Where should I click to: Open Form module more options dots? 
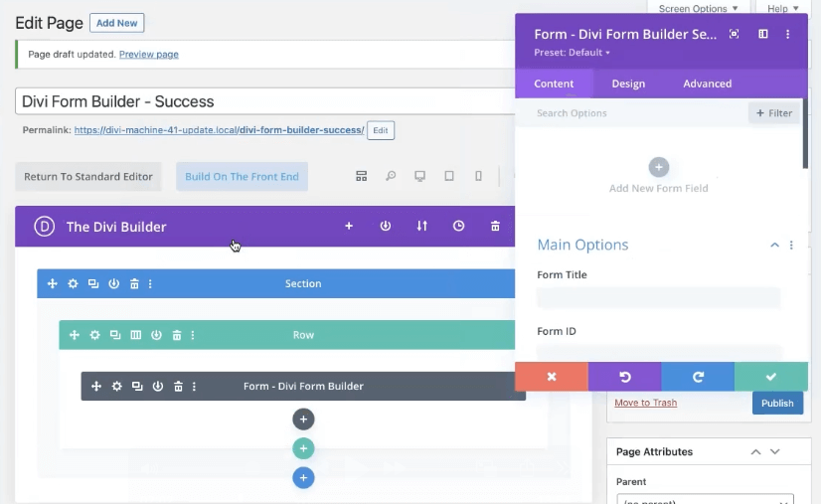tap(194, 386)
